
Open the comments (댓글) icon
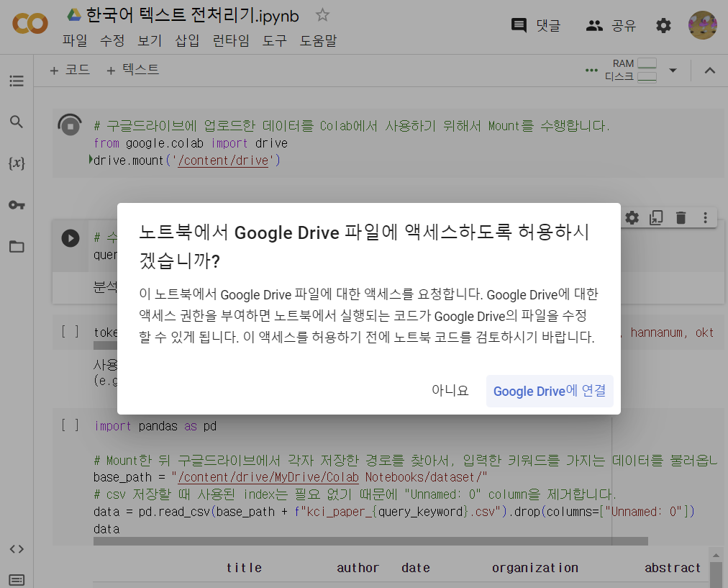pyautogui.click(x=519, y=25)
